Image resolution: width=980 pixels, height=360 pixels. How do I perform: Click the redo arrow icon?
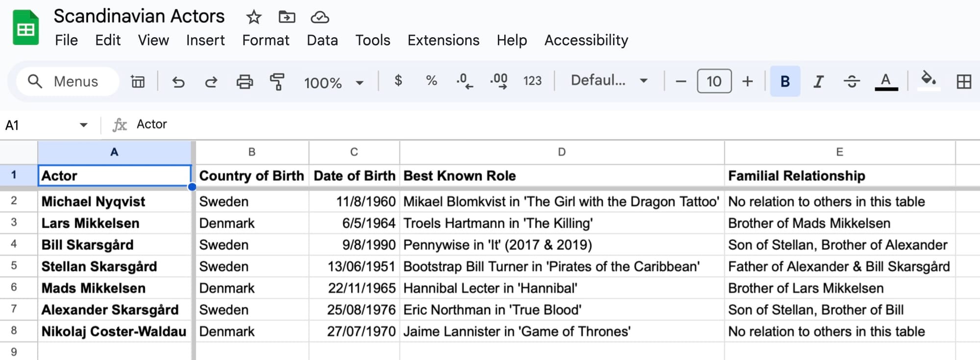(x=211, y=82)
